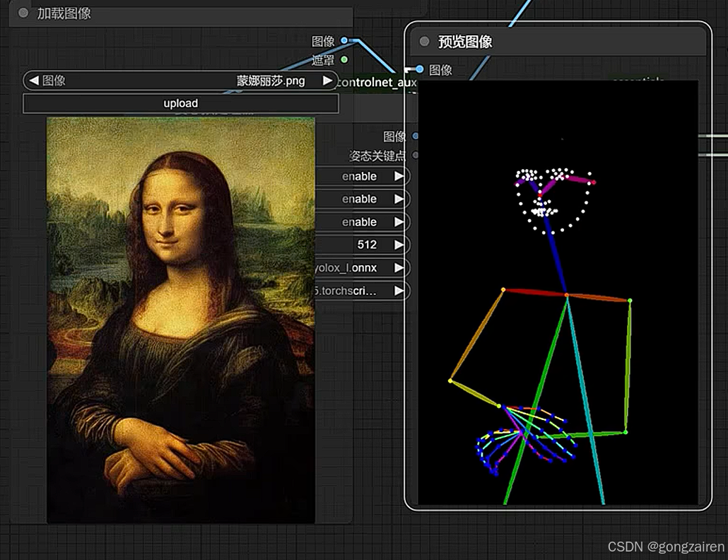This screenshot has width=728, height=560.
Task: Change the yolox_l.onnx model selection
Action: (399, 268)
